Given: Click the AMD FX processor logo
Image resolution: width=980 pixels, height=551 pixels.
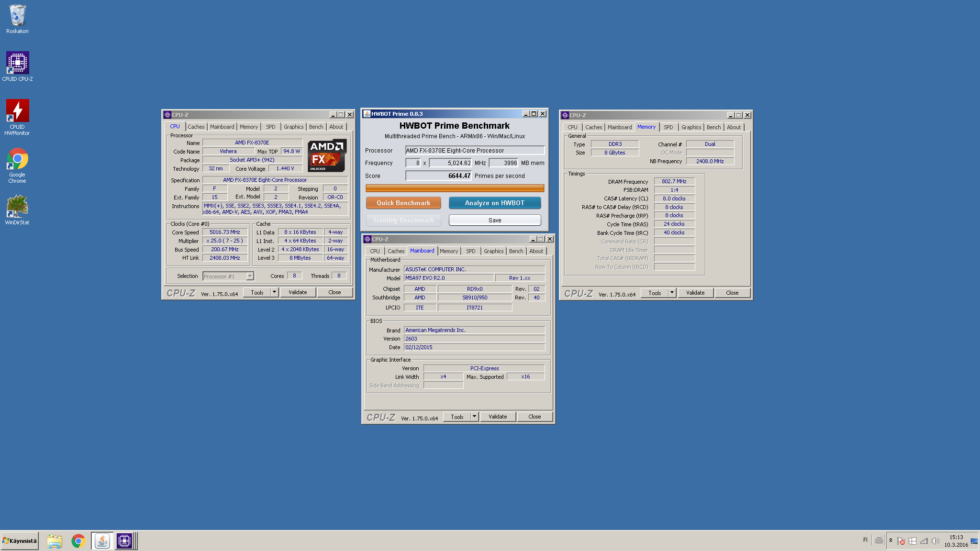Looking at the screenshot, I should (327, 155).
